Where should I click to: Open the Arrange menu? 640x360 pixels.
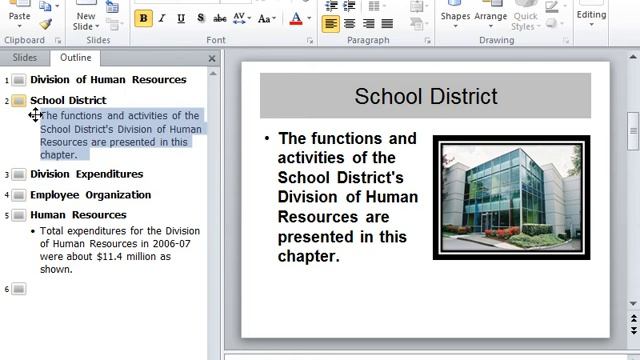pyautogui.click(x=491, y=16)
